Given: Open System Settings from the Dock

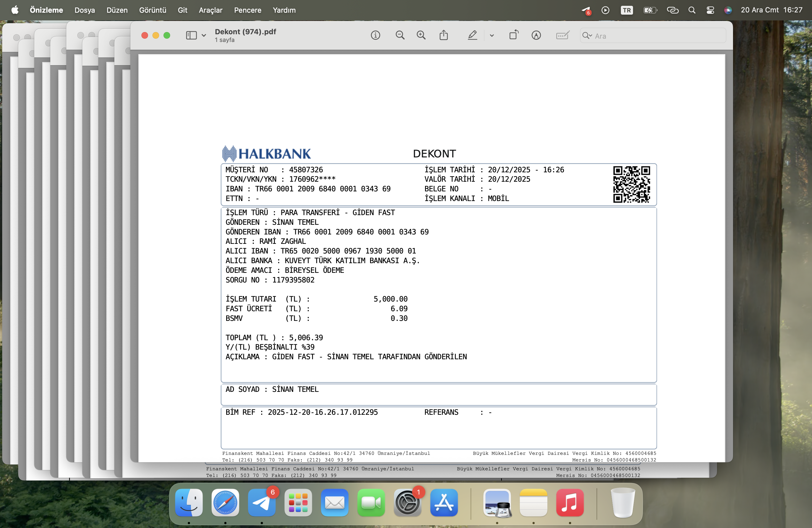Looking at the screenshot, I should click(407, 502).
